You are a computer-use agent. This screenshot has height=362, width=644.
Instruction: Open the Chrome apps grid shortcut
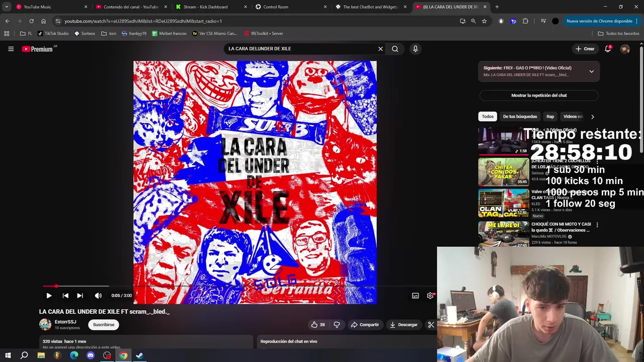(x=7, y=34)
